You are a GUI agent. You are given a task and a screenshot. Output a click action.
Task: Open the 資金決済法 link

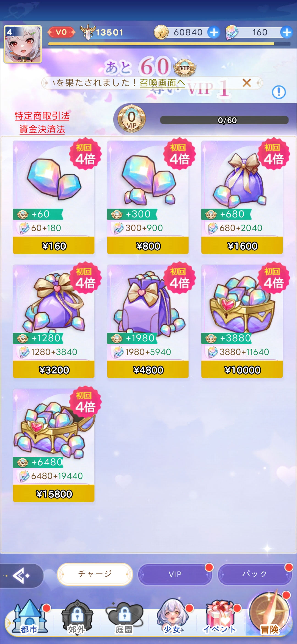[42, 129]
